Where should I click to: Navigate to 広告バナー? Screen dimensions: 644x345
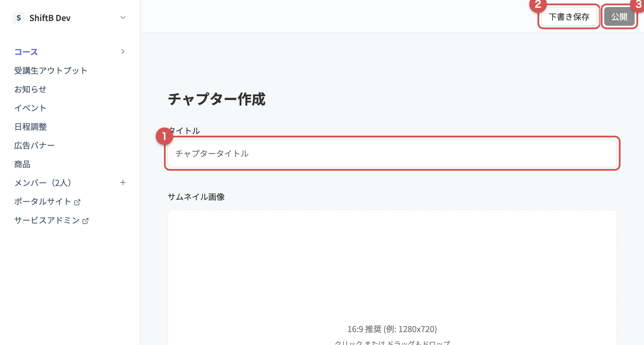(35, 145)
